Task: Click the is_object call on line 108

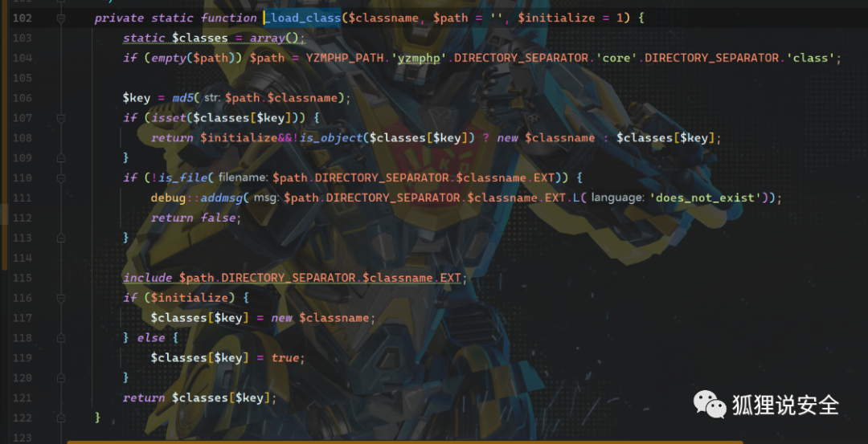Action: point(331,137)
